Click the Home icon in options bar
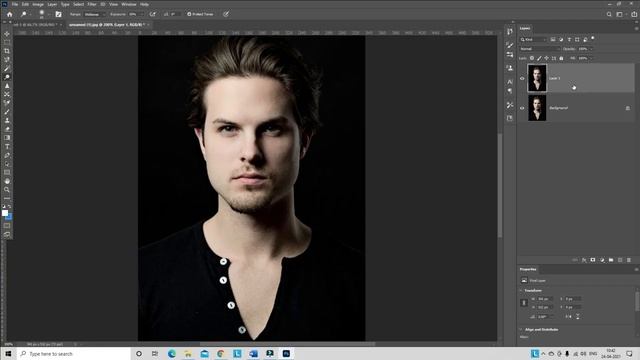640x360 pixels. (9, 14)
